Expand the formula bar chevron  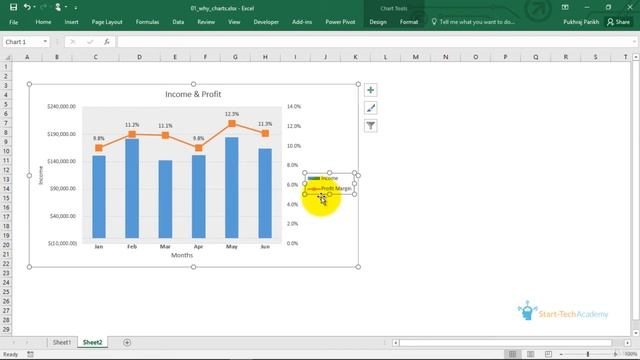[x=633, y=42]
